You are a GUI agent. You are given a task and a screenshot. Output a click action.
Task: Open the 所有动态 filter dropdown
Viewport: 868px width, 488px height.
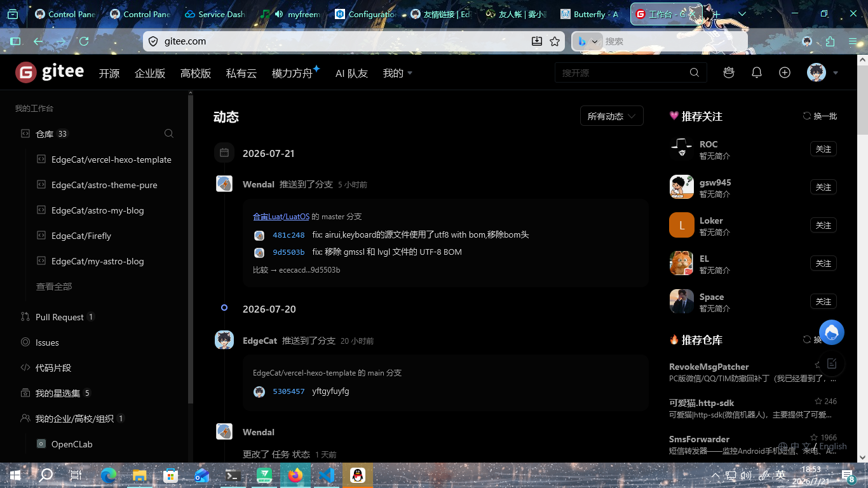click(x=611, y=116)
